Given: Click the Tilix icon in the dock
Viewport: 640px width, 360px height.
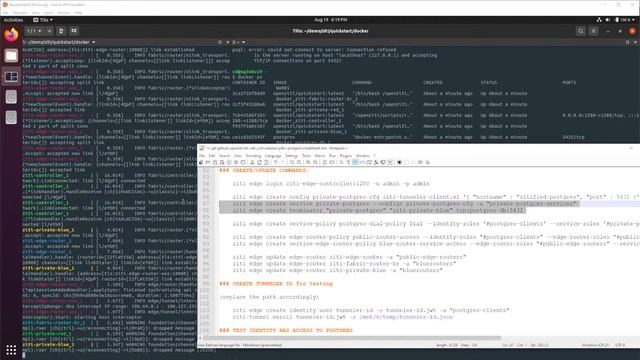Looking at the screenshot, I should click(x=11, y=76).
